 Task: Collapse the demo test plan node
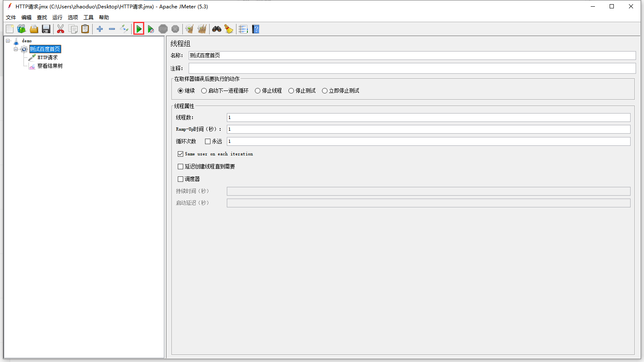7,41
